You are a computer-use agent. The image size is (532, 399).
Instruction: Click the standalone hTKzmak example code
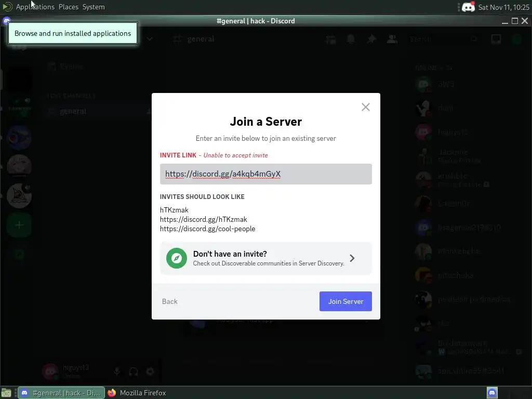click(174, 210)
